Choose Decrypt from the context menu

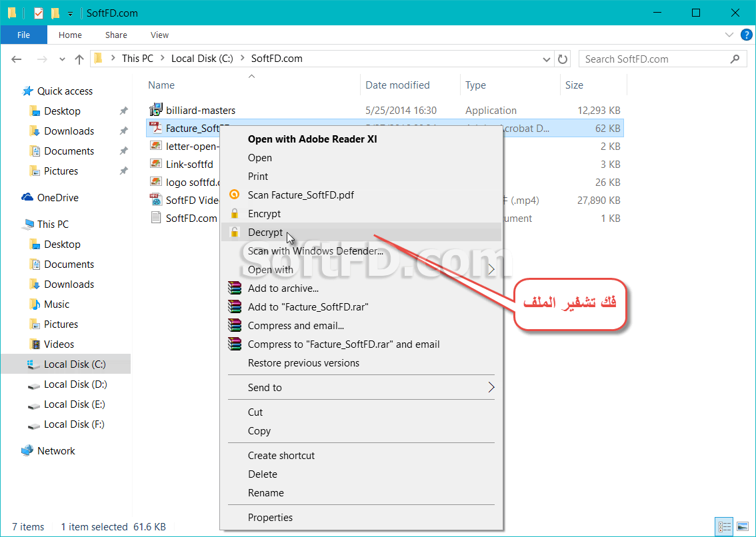coord(361,233)
